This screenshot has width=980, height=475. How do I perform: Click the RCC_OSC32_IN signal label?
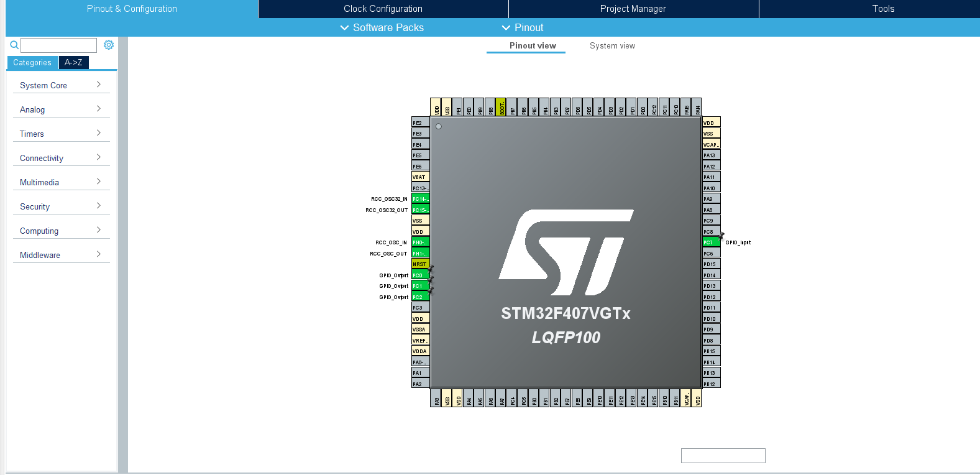390,199
